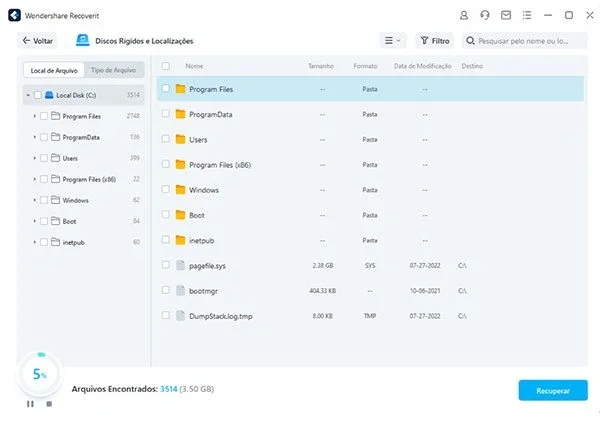Image resolution: width=600 pixels, height=423 pixels.
Task: Open the user account icon
Action: point(464,15)
